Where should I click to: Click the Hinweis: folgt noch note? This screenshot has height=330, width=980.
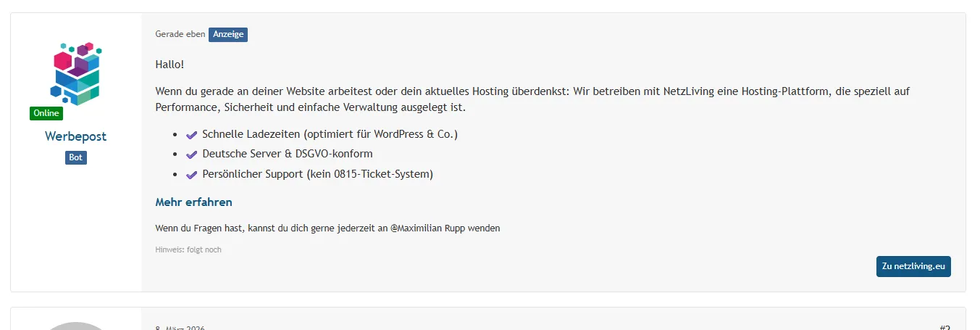188,249
